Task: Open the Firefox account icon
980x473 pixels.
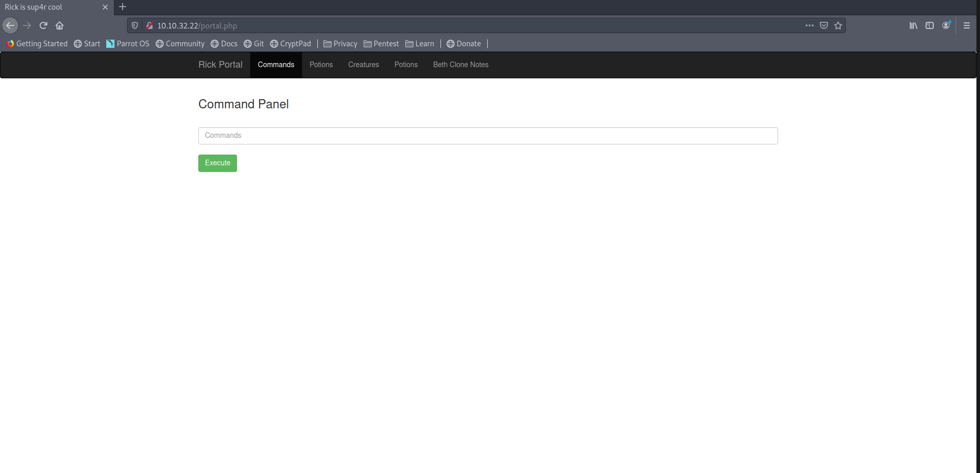Action: click(946, 25)
